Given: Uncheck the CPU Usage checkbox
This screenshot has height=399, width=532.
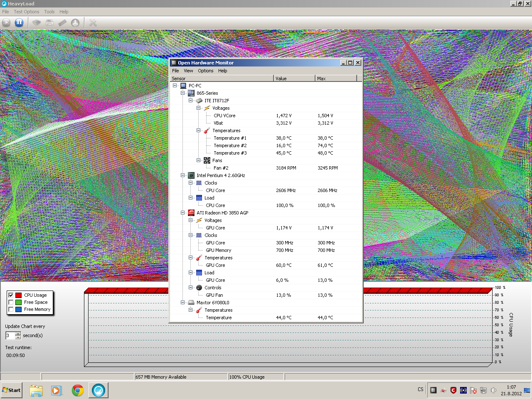Looking at the screenshot, I should pos(11,295).
